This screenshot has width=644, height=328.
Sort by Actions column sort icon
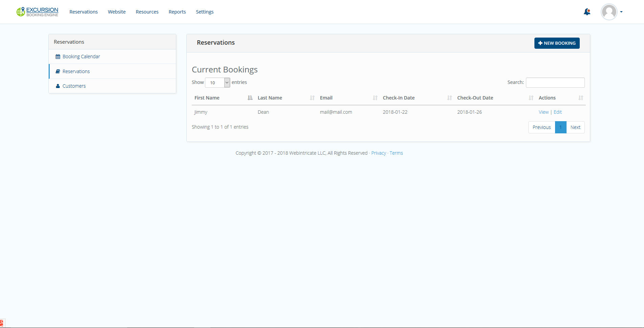pos(581,98)
